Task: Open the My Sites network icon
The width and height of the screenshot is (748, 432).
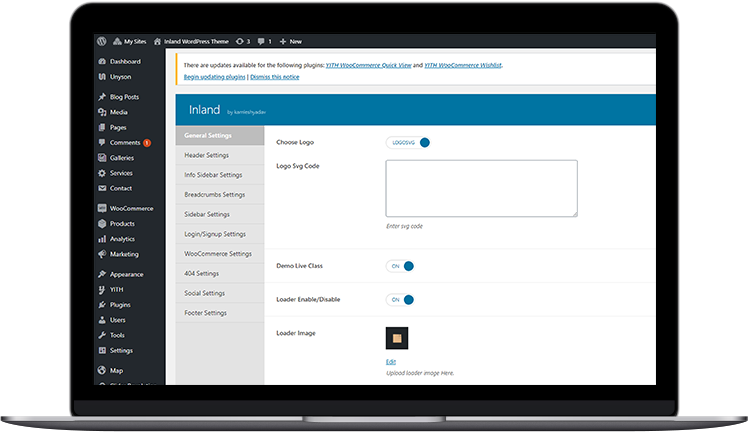Action: pos(117,41)
